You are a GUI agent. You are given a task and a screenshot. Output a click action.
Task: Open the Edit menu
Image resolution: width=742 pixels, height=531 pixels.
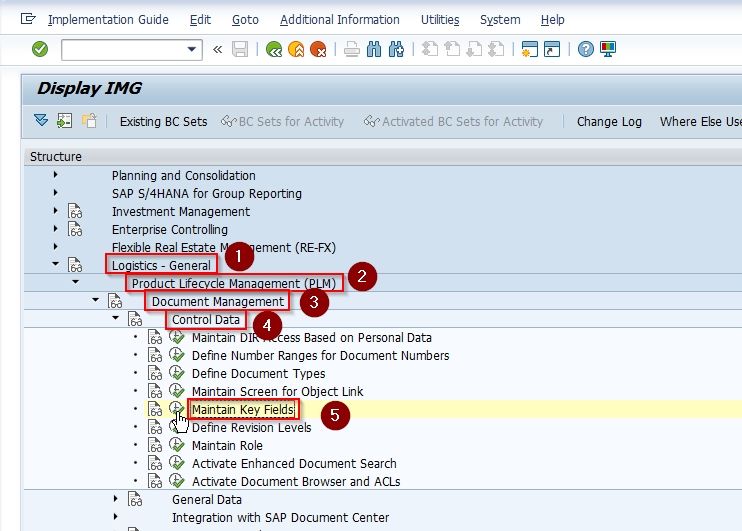coord(200,20)
